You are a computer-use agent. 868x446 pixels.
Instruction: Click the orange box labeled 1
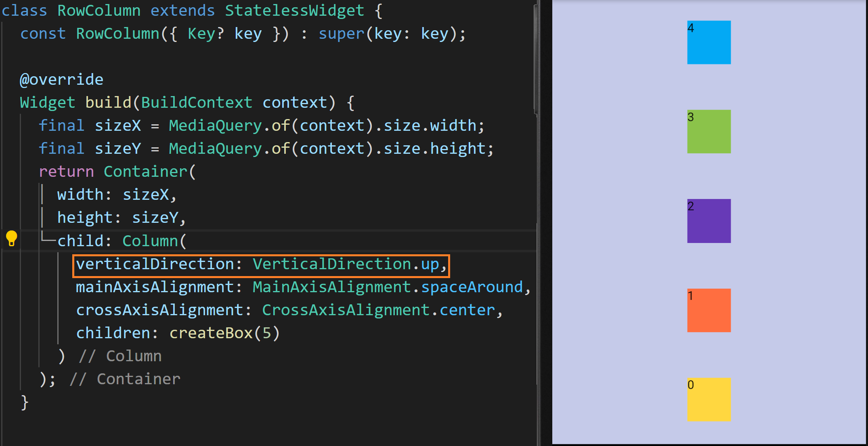tap(709, 310)
